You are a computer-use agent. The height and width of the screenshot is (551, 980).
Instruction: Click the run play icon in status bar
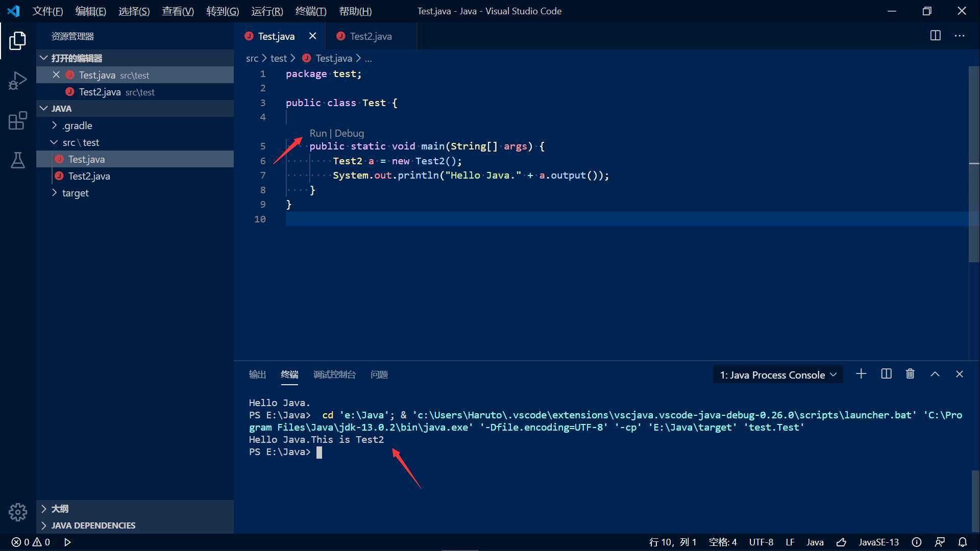[67, 542]
